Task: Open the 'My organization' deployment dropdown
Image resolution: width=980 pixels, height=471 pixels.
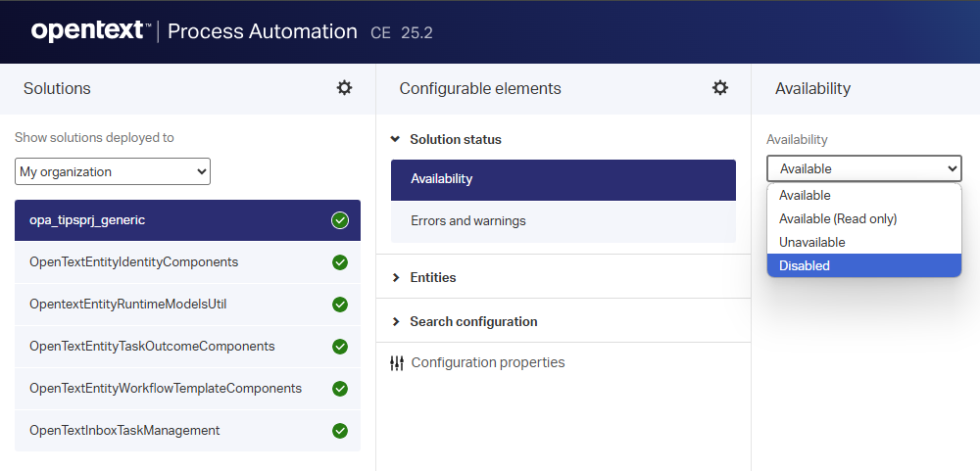Action: (x=113, y=171)
